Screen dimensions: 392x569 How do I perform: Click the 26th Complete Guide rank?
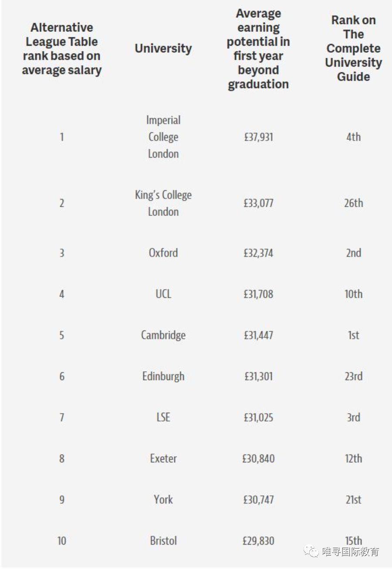point(353,203)
